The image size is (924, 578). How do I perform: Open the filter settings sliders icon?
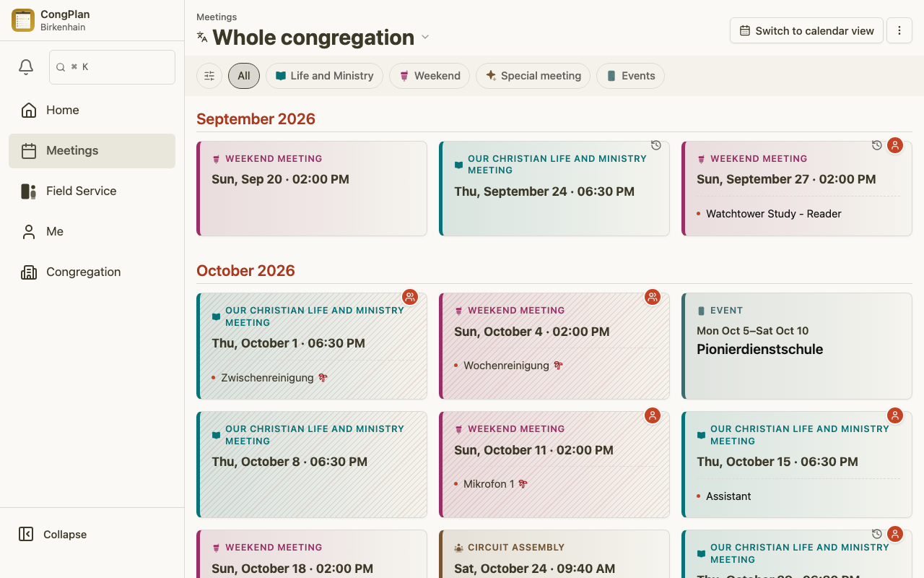point(209,76)
